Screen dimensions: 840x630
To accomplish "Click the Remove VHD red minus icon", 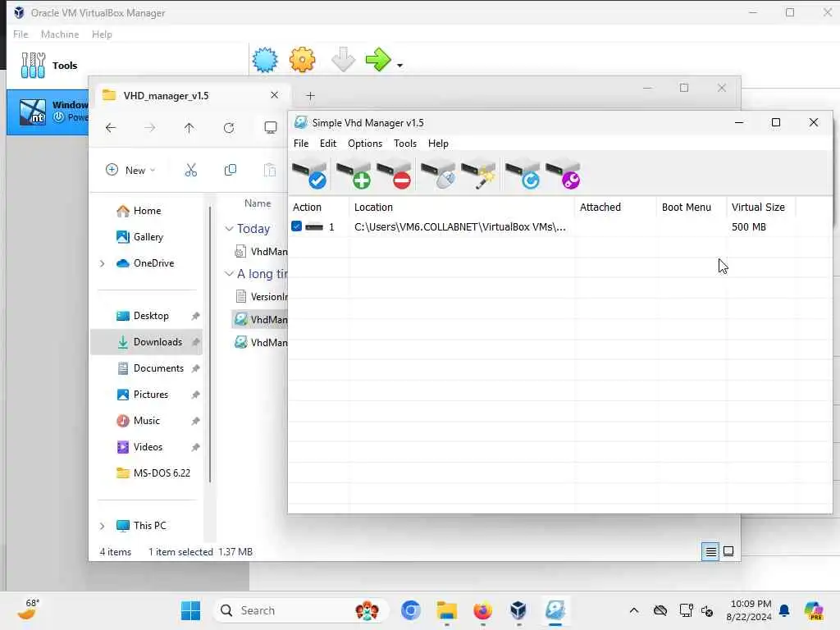I will click(394, 175).
